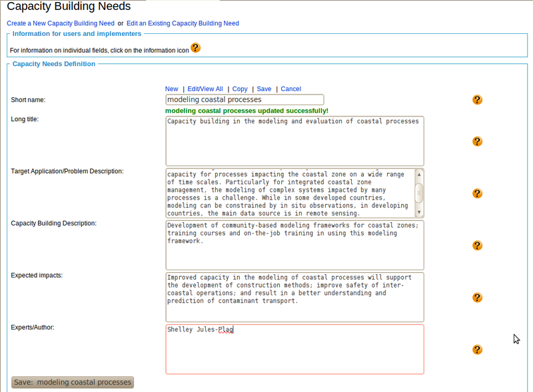This screenshot has width=533, height=392.
Task: Click scrollbar down arrow in Problem Description
Action: point(418,213)
